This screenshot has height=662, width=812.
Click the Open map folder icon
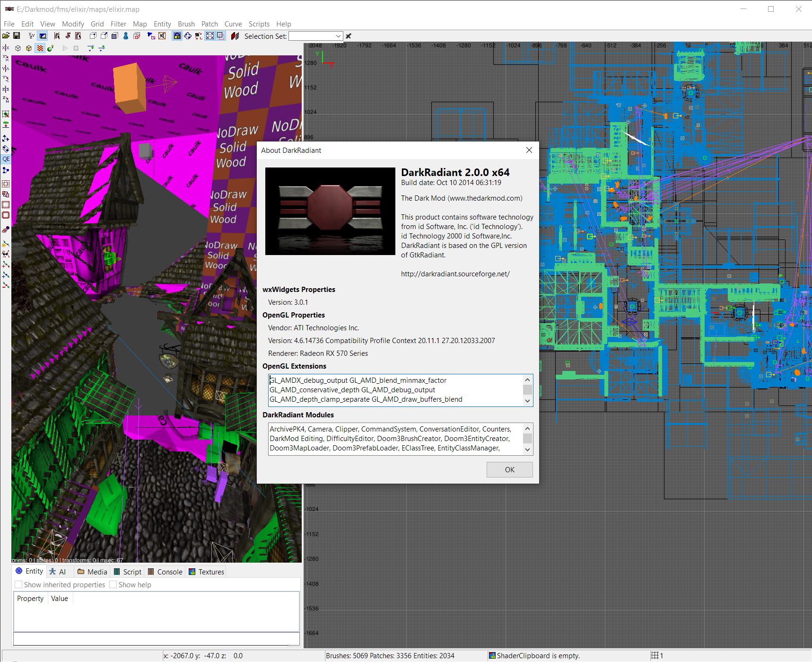(x=6, y=36)
